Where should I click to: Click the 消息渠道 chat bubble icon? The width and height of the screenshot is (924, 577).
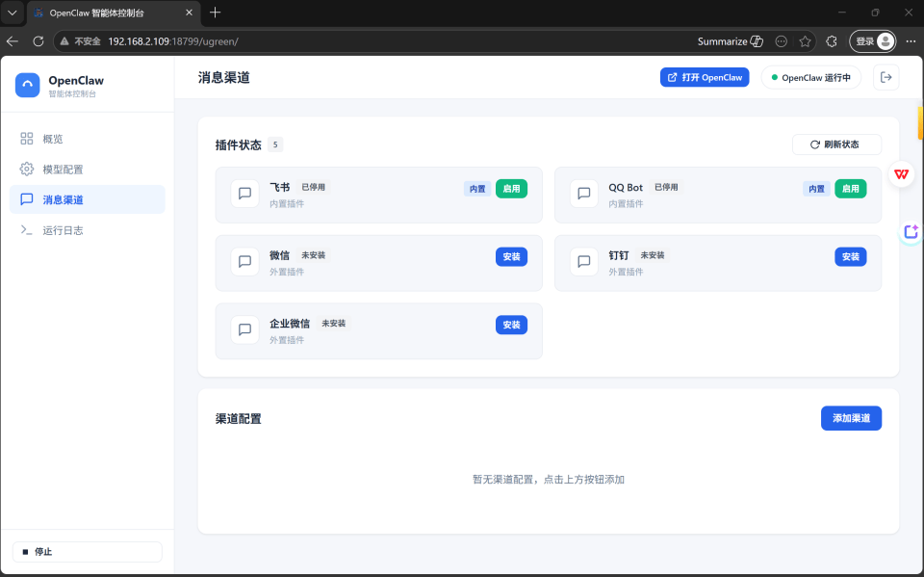[x=27, y=199]
